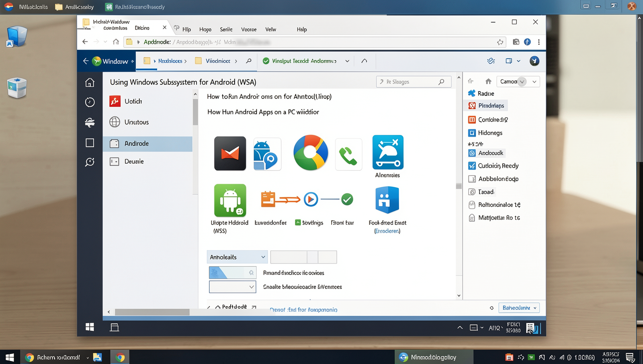The height and width of the screenshot is (364, 643).
Task: Click the horizontal scrollbar thumb
Action: tap(152, 312)
